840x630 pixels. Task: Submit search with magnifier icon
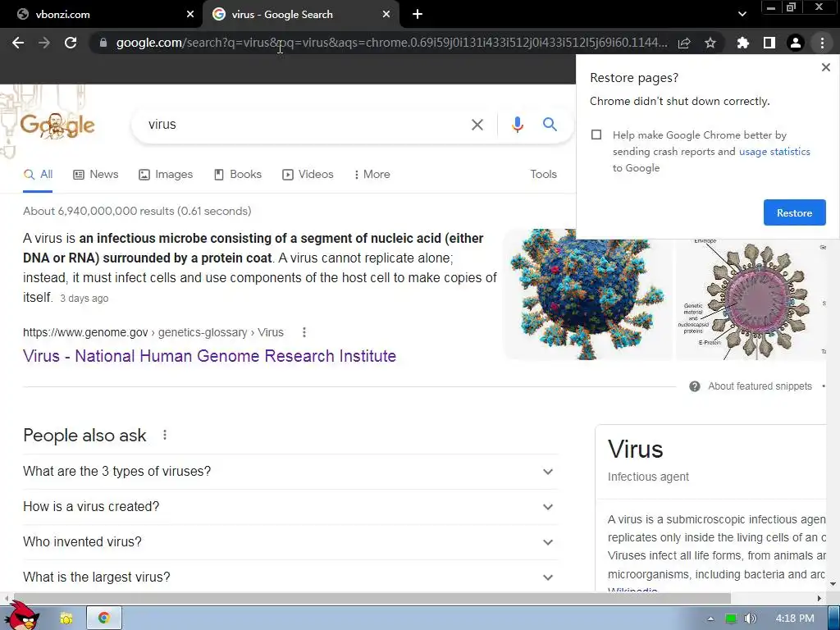tap(550, 125)
